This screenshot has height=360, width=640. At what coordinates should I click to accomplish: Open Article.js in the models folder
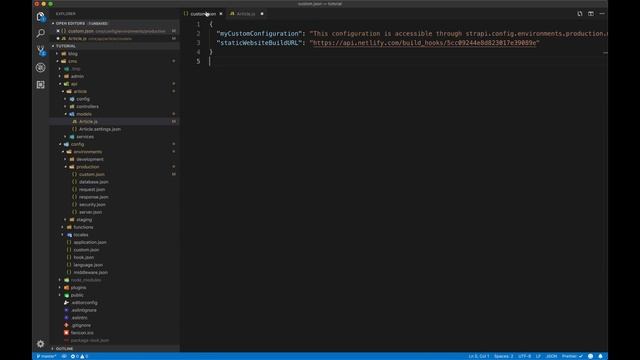click(x=88, y=122)
